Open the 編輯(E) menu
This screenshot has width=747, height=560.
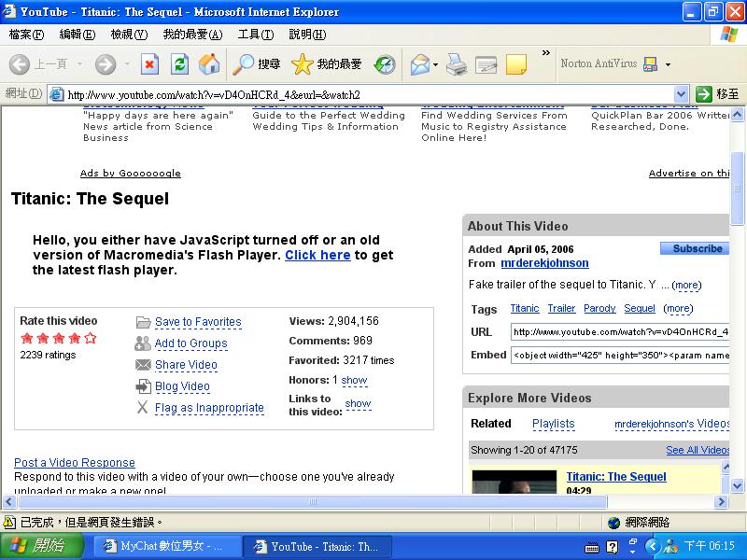(78, 35)
